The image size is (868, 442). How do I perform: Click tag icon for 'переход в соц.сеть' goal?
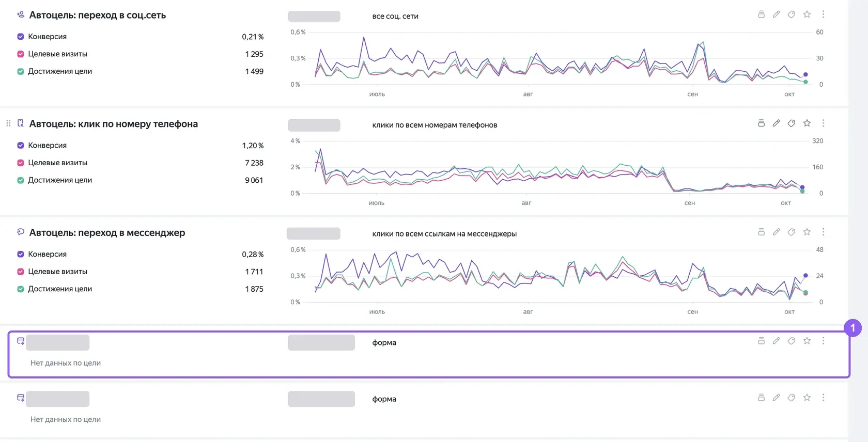(791, 14)
